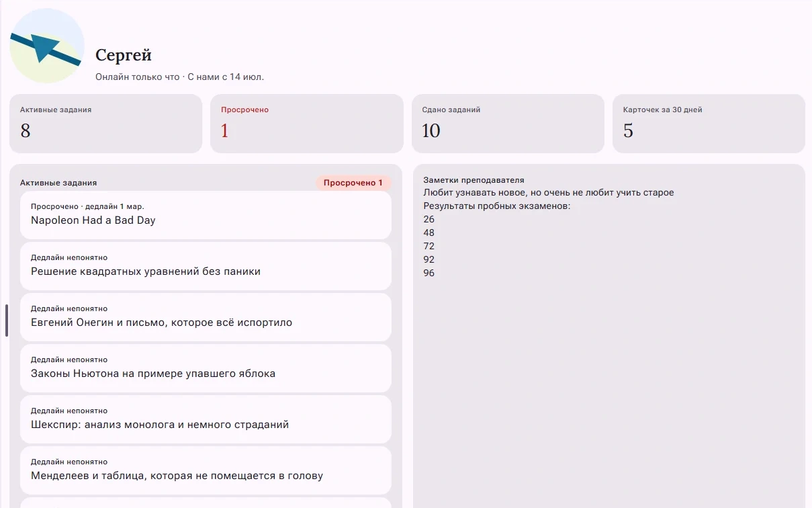Image resolution: width=812 pixels, height=508 pixels.
Task: Open the Сдано заданий stat card showing 10
Action: (508, 124)
